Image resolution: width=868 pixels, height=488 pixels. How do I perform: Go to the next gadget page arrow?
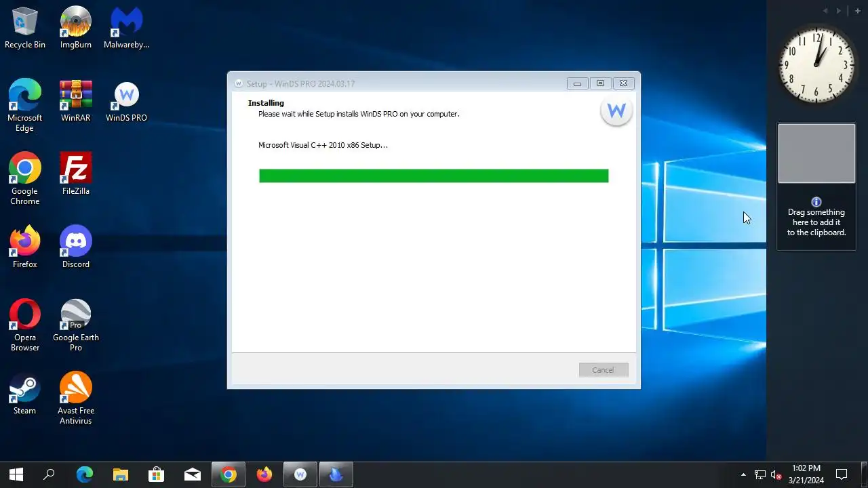[839, 11]
